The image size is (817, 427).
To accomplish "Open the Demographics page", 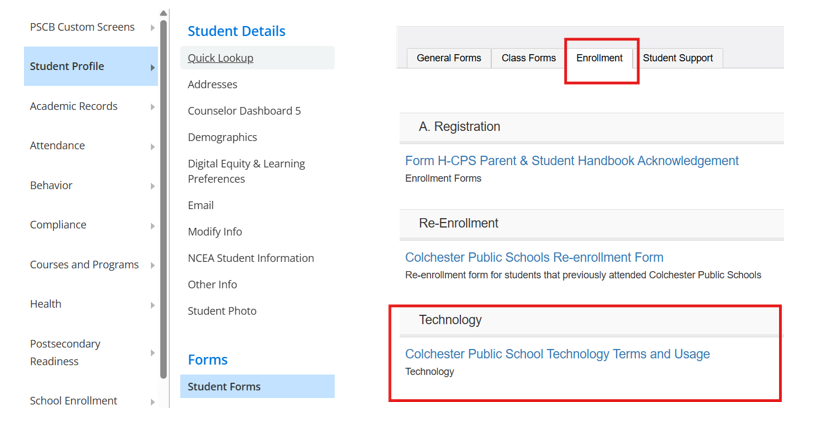I will (222, 137).
